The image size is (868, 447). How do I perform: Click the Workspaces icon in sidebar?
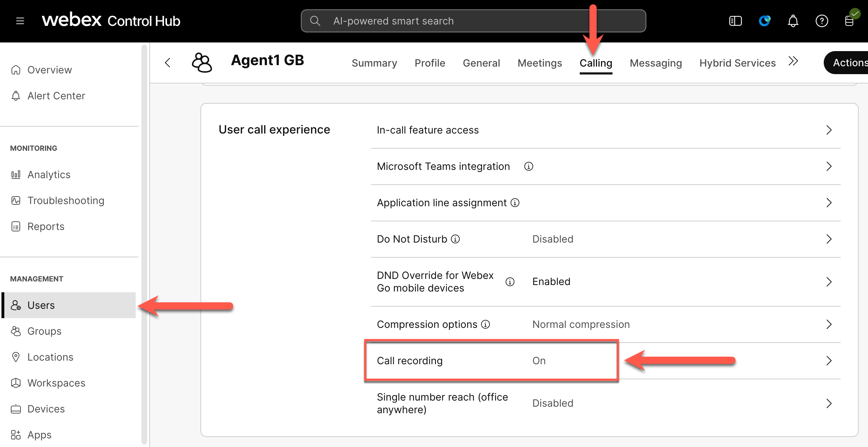click(16, 383)
